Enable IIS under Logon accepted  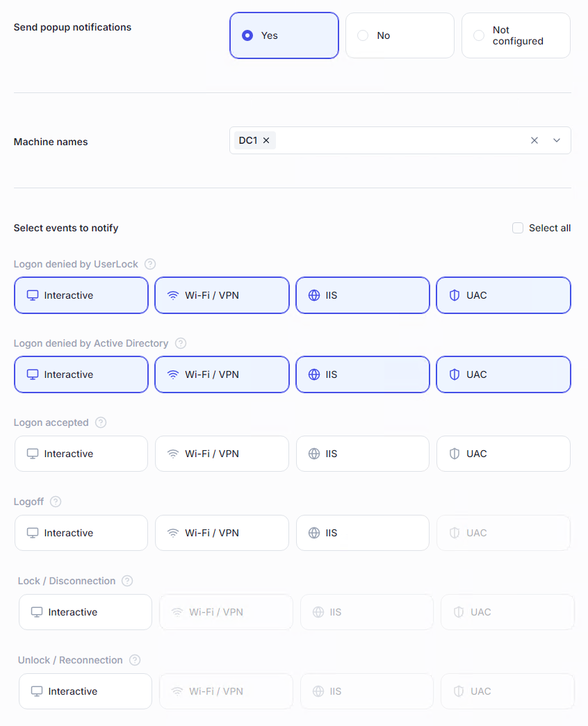click(362, 454)
